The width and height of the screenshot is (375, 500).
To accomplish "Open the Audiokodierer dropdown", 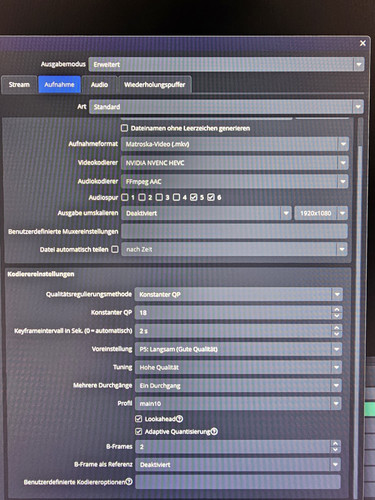I will [235, 182].
